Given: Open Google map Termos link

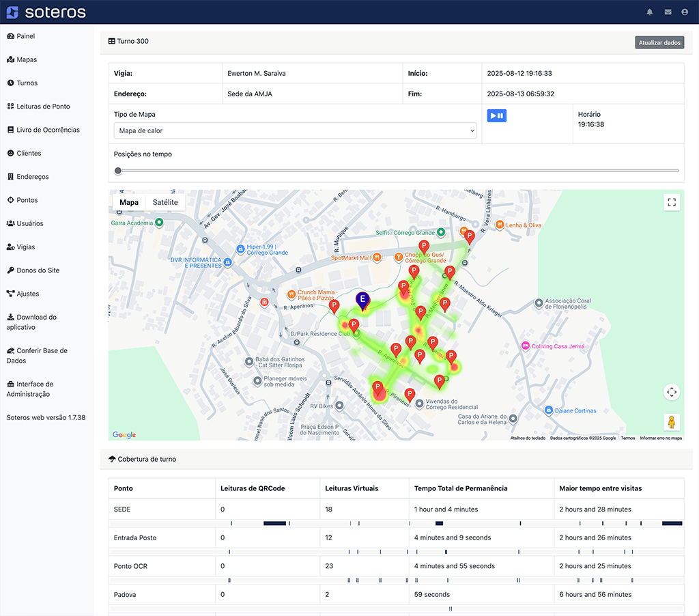Looking at the screenshot, I should tap(627, 438).
